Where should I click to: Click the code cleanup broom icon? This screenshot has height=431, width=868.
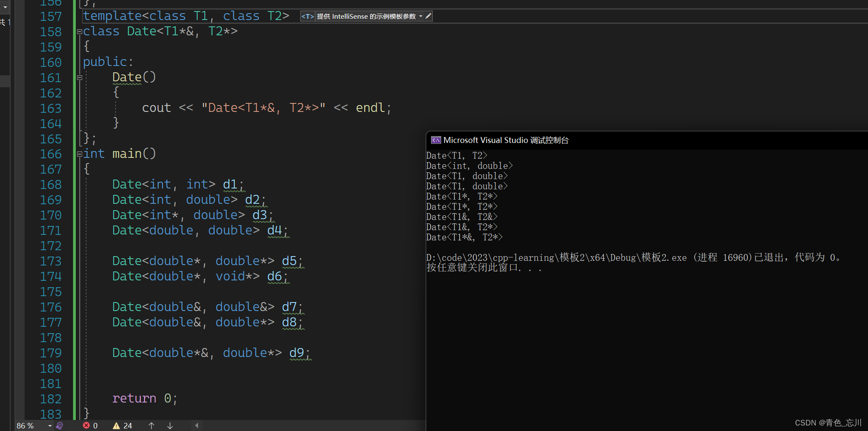60,425
